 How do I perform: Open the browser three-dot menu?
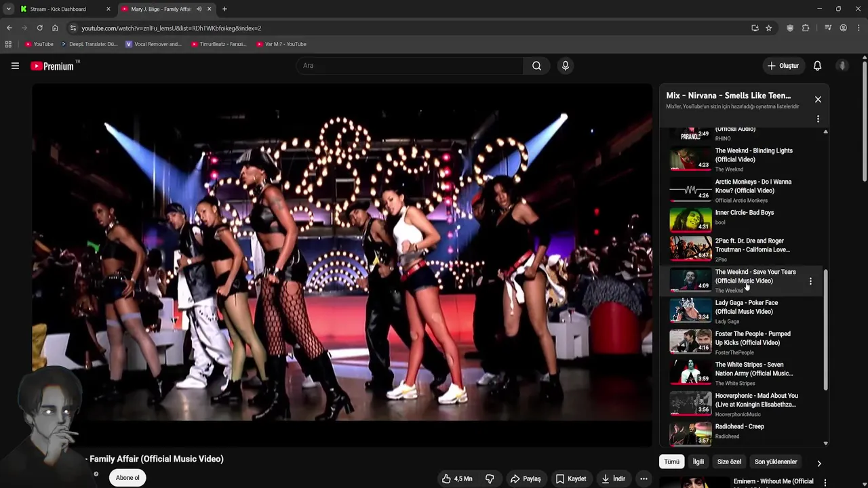click(x=858, y=28)
